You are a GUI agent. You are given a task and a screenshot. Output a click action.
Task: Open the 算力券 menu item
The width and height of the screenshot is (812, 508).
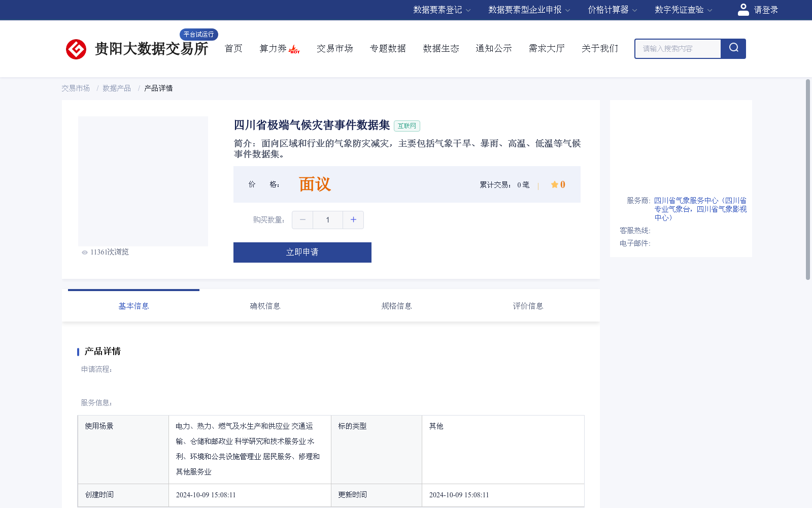pyautogui.click(x=273, y=48)
